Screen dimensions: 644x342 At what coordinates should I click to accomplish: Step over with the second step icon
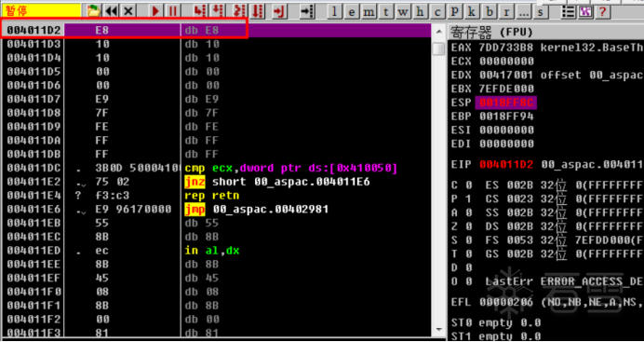pos(217,11)
